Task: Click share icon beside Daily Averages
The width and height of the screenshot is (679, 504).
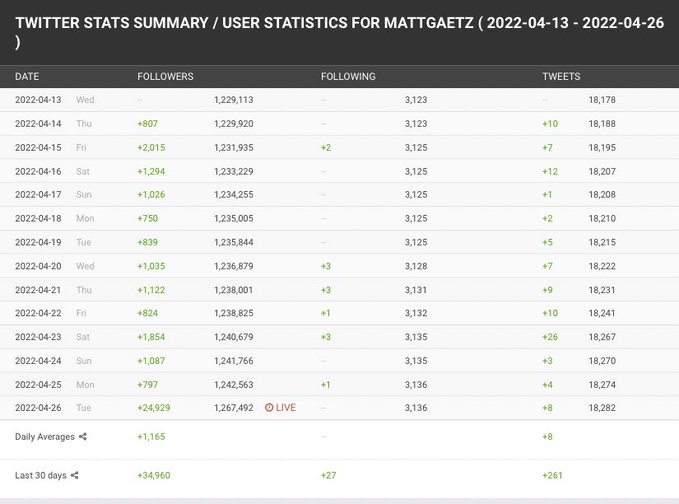Action: (84, 436)
